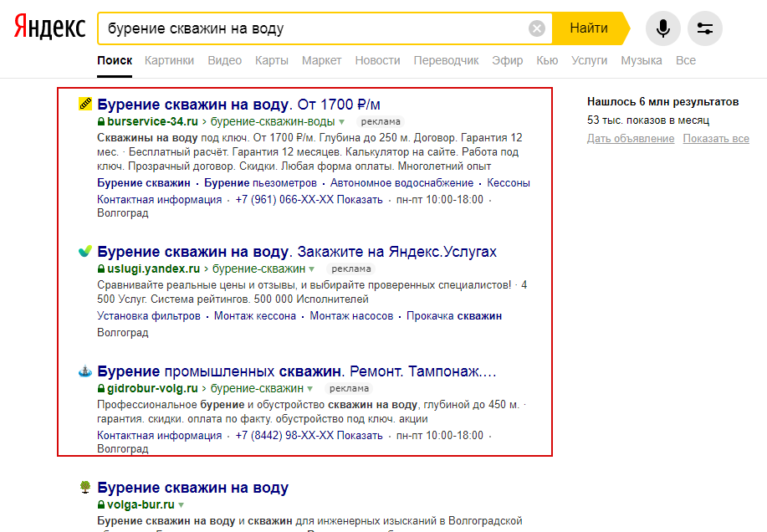Image resolution: width=767 pixels, height=532 pixels.
Task: Switch to the Видео tab
Action: tap(224, 60)
